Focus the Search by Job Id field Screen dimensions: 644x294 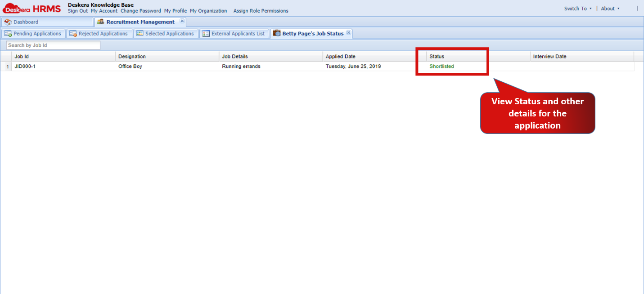(53, 45)
